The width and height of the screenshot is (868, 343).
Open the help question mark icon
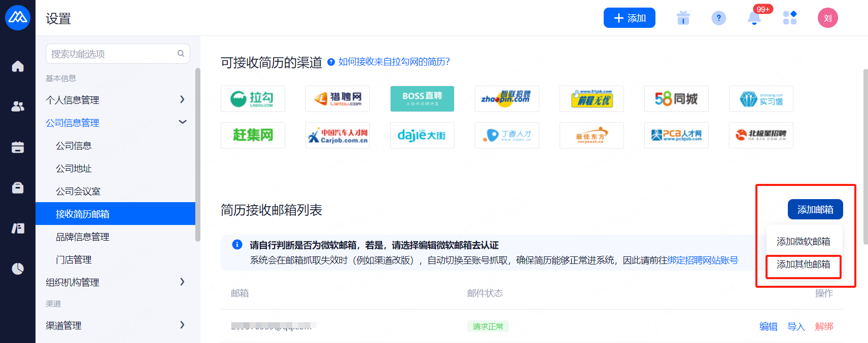(719, 18)
